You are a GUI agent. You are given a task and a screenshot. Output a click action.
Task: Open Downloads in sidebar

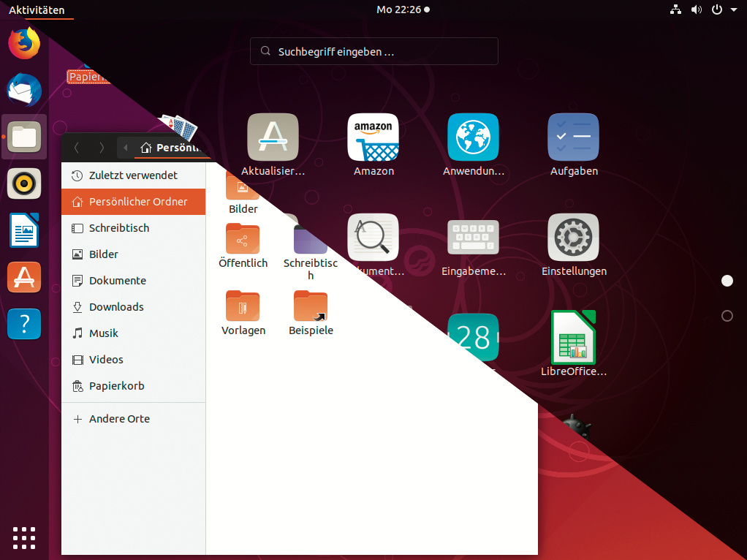[x=133, y=307]
